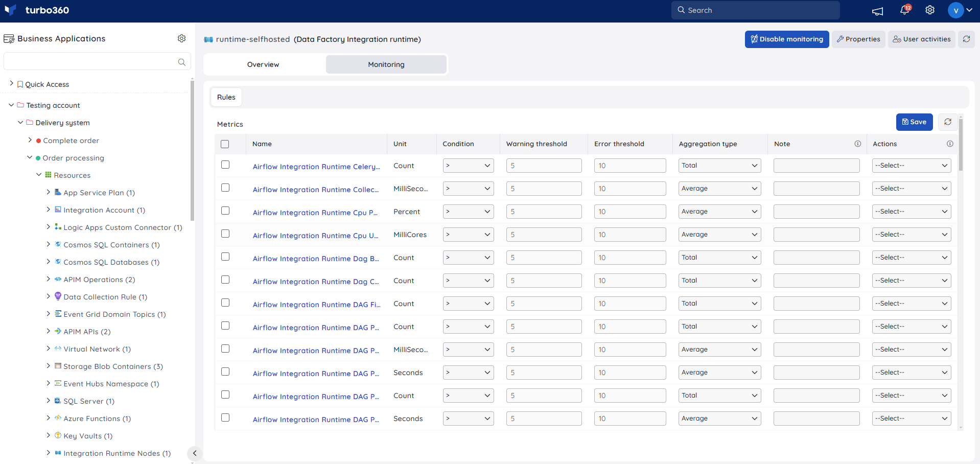Check the Airflow Integration Runtime Collec row

[225, 188]
